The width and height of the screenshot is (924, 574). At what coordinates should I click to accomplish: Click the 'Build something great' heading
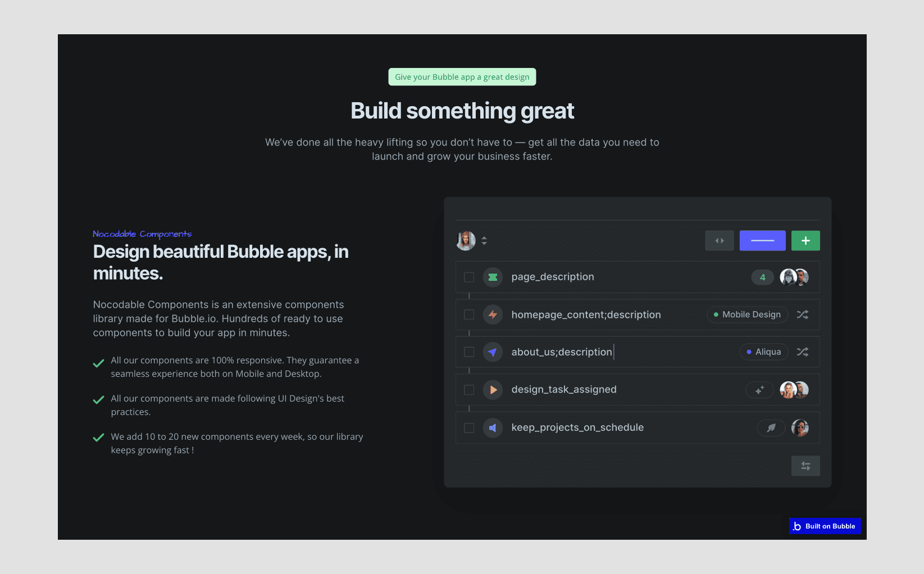click(462, 111)
